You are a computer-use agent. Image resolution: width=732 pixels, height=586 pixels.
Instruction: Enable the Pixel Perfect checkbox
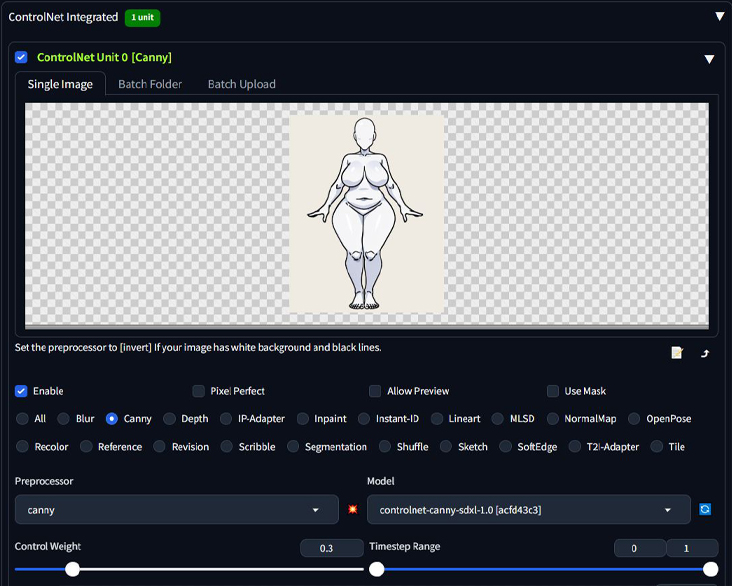pos(198,391)
